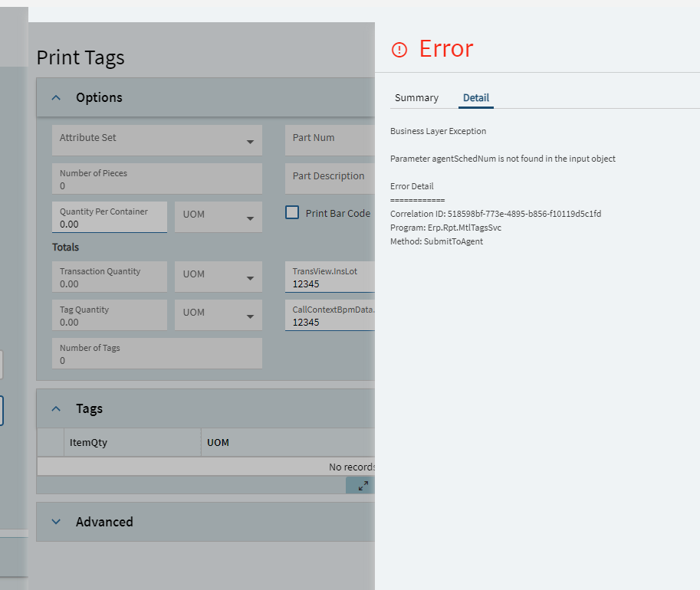
Task: Open the Attribute Set dropdown
Action: click(156, 140)
